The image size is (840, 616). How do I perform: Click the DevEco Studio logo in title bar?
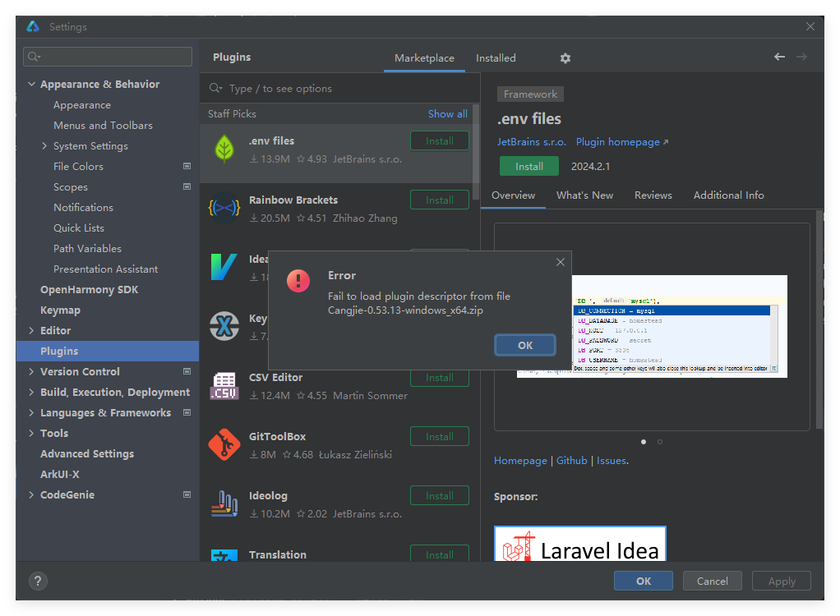pyautogui.click(x=33, y=26)
